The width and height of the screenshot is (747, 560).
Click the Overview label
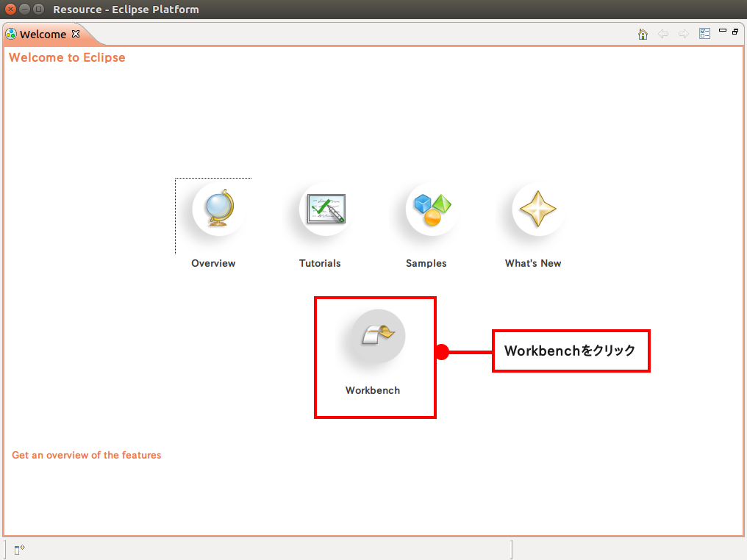click(x=213, y=263)
